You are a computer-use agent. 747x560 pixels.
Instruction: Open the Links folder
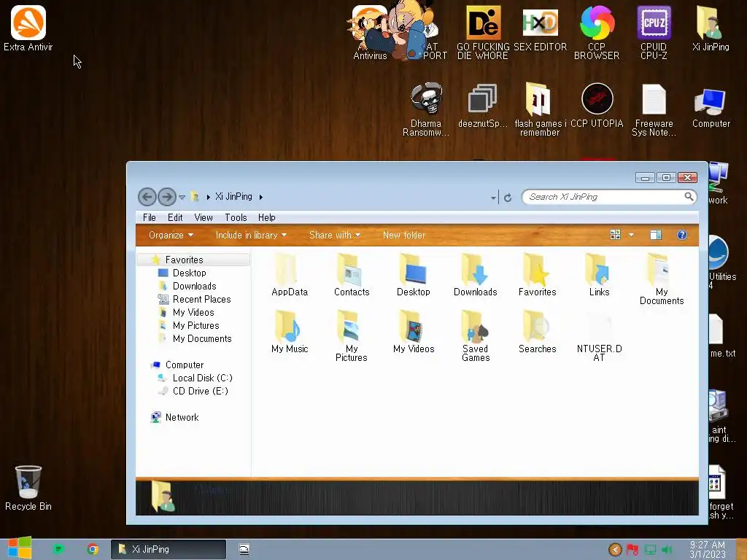click(600, 275)
